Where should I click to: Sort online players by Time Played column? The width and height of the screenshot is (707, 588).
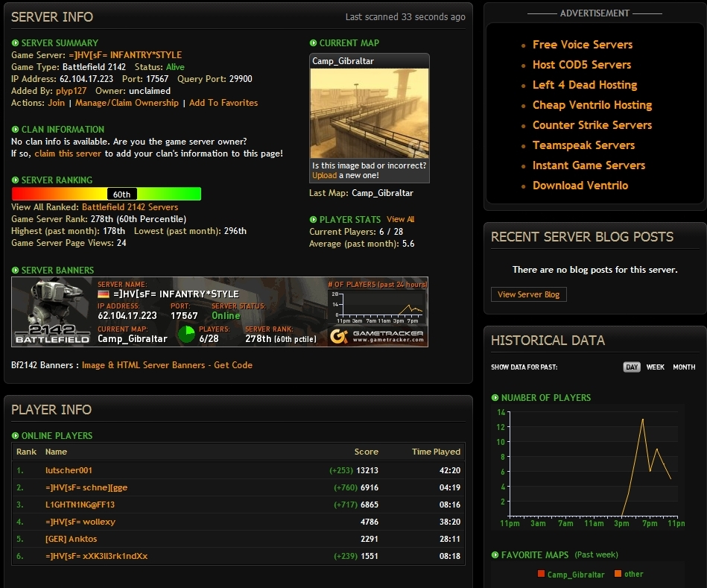point(436,452)
